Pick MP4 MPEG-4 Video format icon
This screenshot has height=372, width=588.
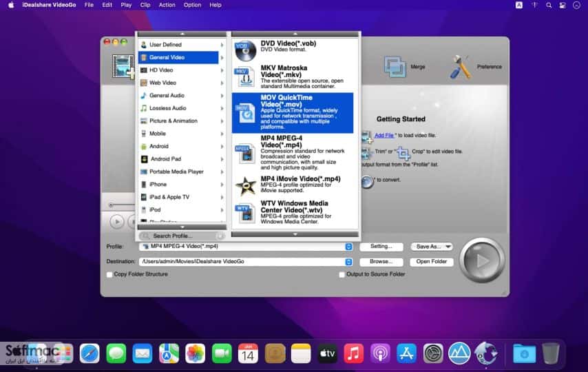coord(245,153)
